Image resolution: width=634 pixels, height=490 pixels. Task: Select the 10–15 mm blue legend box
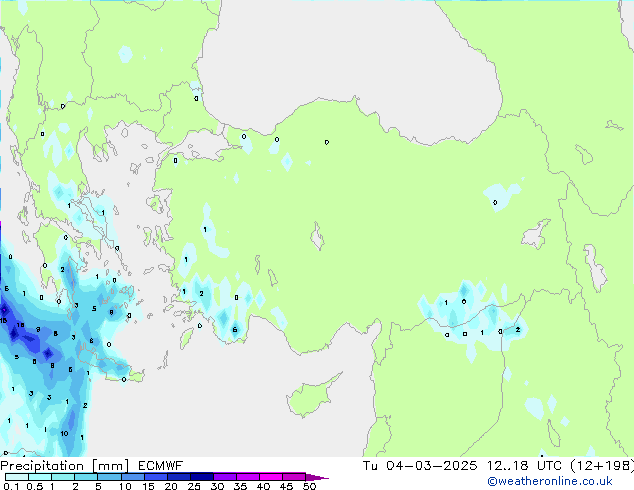click(132, 477)
